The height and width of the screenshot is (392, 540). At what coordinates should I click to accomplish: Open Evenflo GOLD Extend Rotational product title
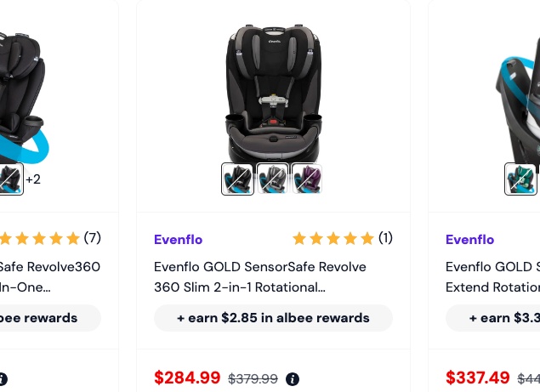[493, 277]
